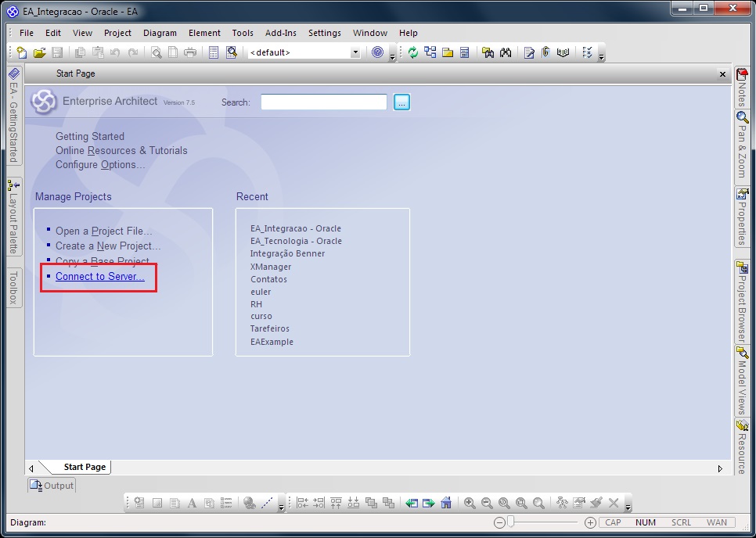The height and width of the screenshot is (538, 756).
Task: Click the hierarchy diagram icon beside the reload icon
Action: pyautogui.click(x=430, y=52)
